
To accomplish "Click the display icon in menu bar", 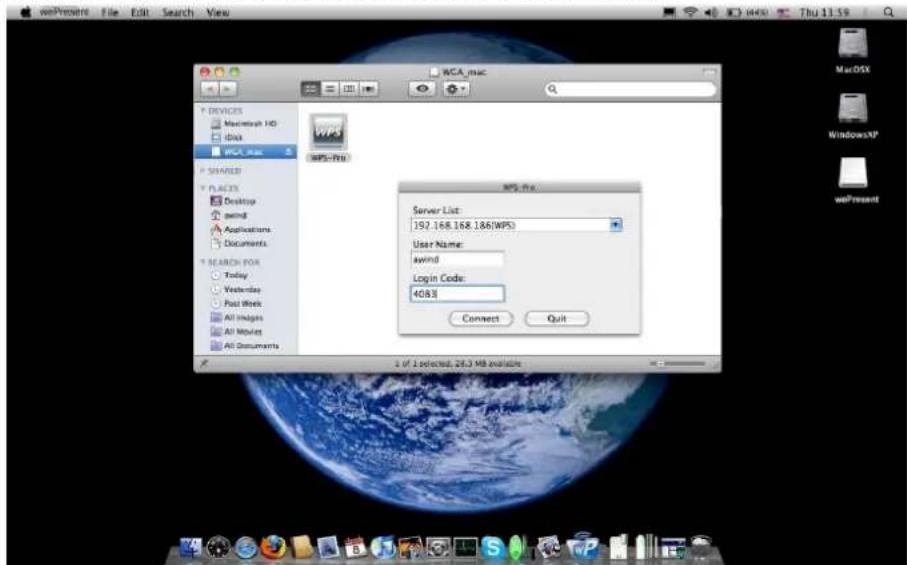I will coord(669,12).
